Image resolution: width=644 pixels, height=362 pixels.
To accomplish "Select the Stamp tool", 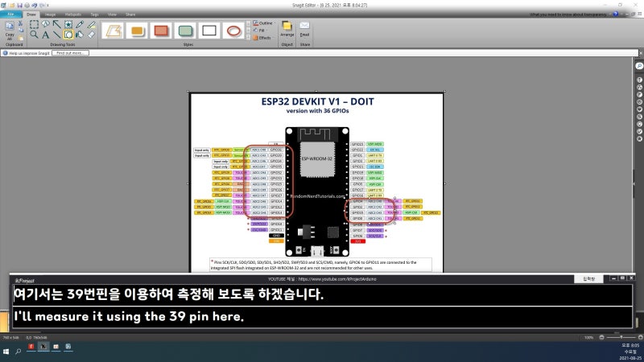I will click(68, 25).
